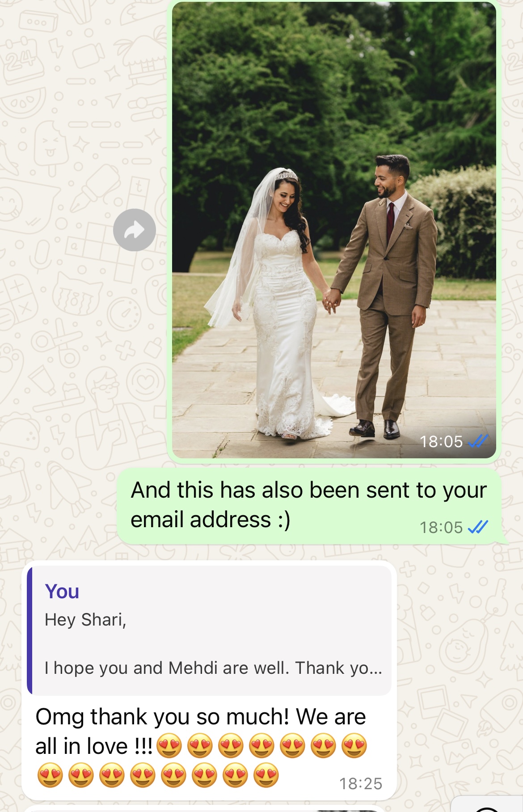Image resolution: width=523 pixels, height=812 pixels.
Task: Open the wedding couple photo
Action: 334,230
